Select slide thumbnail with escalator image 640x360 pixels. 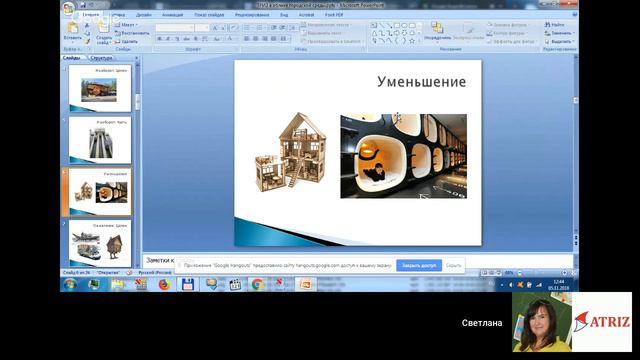tap(100, 140)
